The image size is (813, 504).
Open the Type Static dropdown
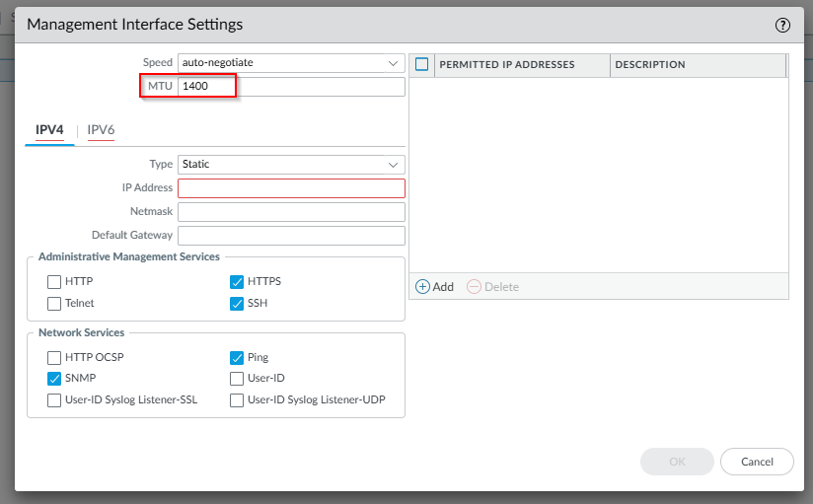click(290, 165)
